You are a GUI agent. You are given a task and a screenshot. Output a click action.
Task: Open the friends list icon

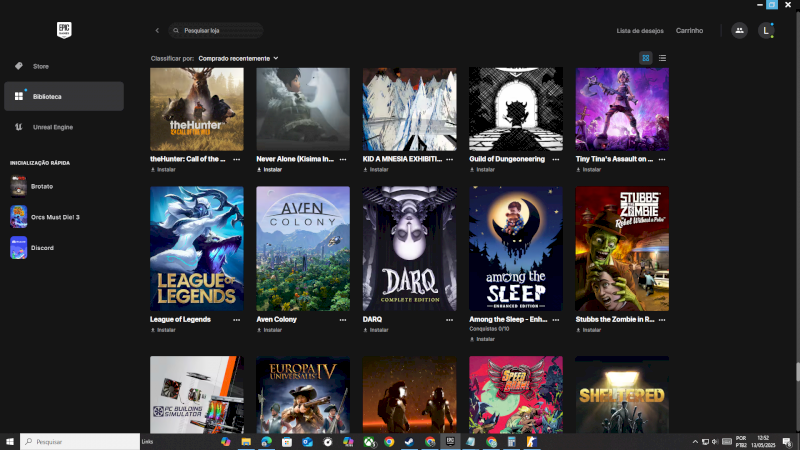739,31
